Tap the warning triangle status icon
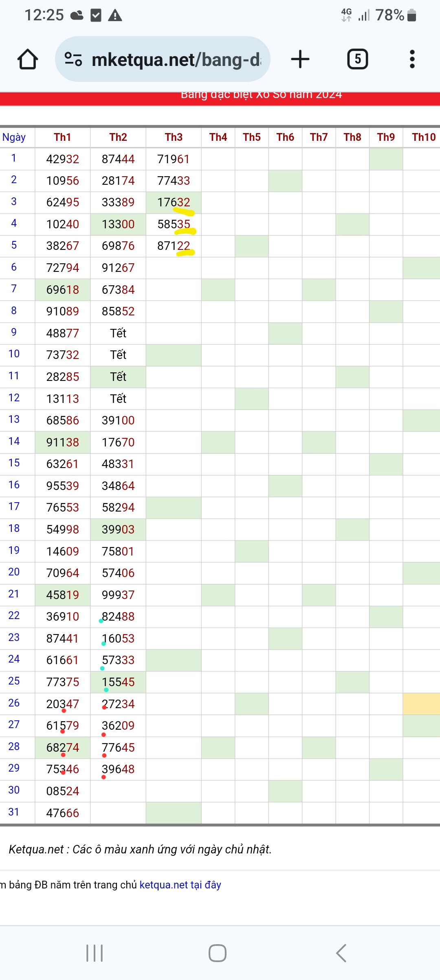Viewport: 440px width, 980px height. 115,15
